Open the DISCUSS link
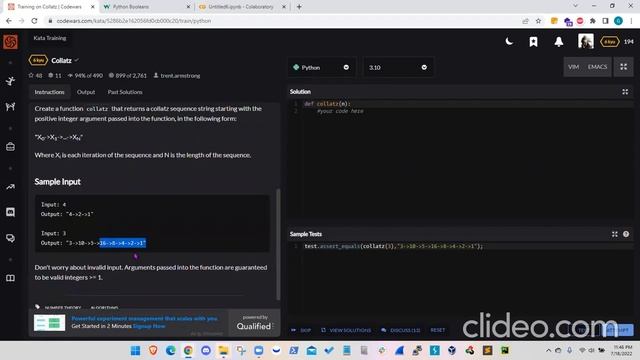640x360 pixels. tap(400, 330)
